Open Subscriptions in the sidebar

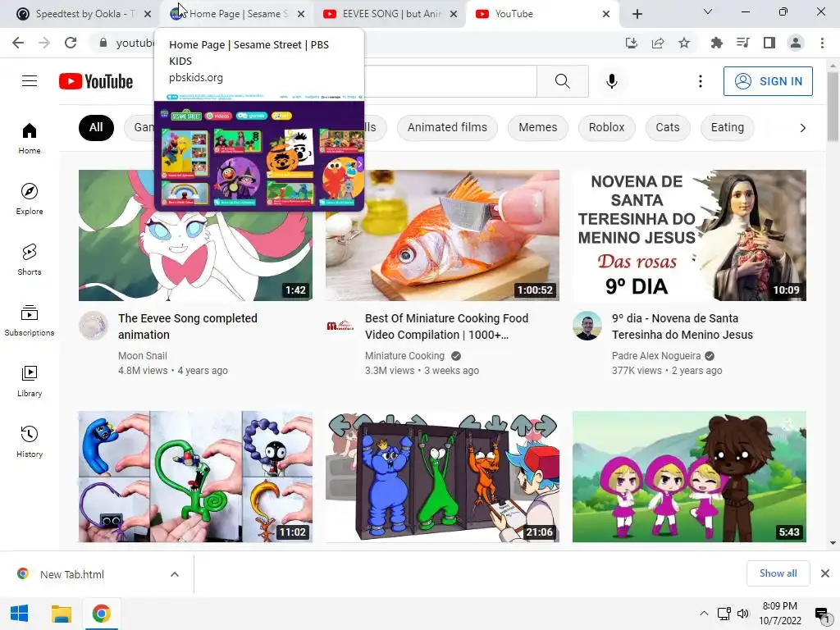(30, 321)
